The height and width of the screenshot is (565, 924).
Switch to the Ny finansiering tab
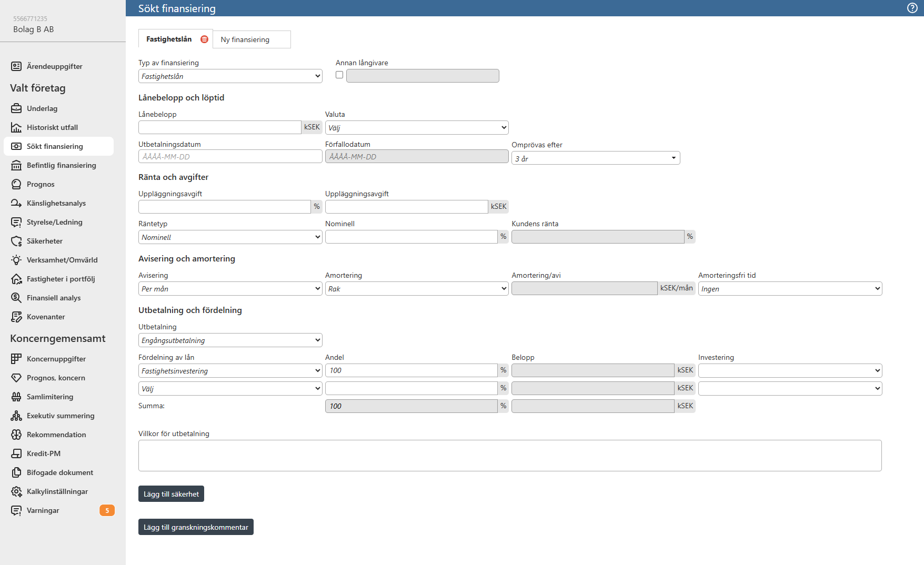[252, 39]
